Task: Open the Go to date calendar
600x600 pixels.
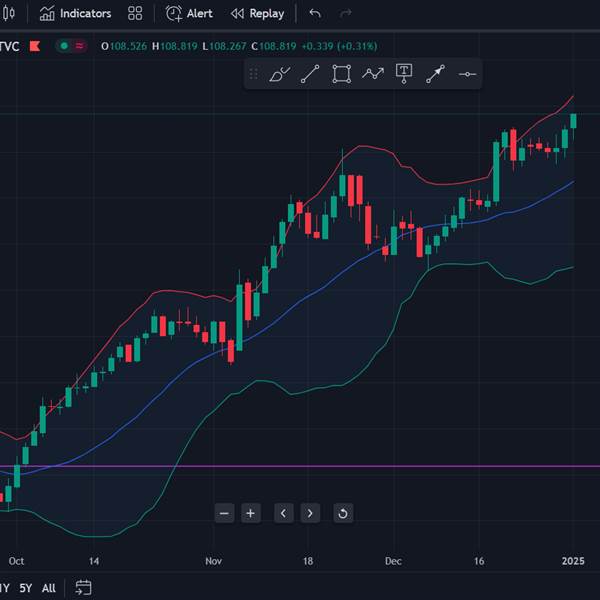Action: coord(83,587)
